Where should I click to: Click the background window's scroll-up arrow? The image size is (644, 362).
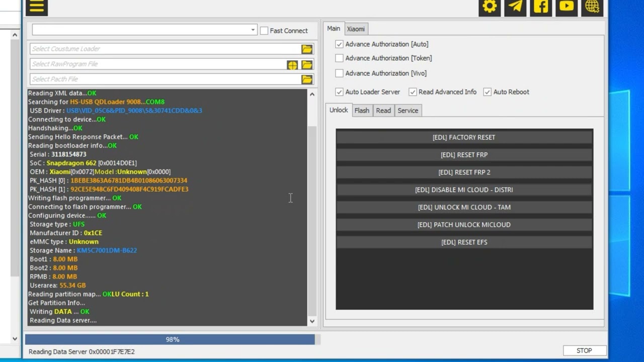click(x=15, y=35)
